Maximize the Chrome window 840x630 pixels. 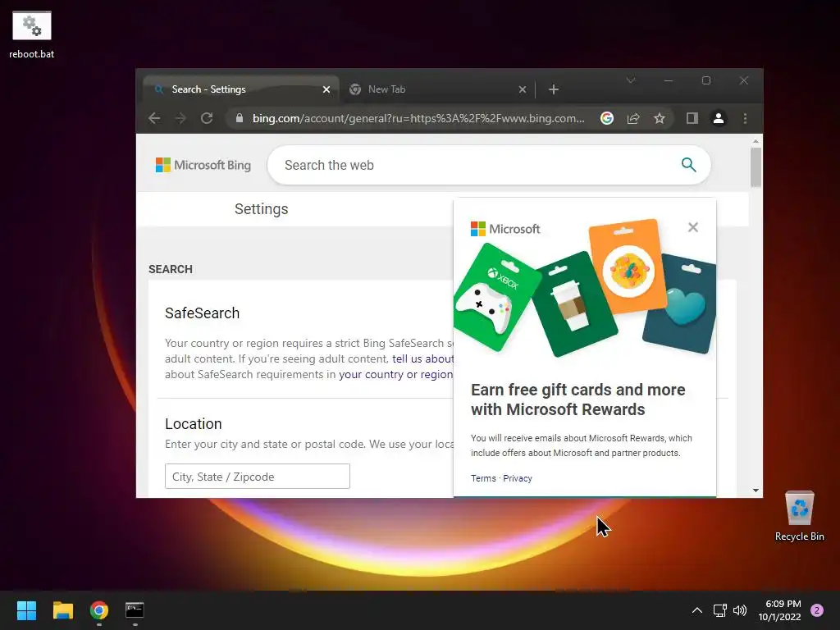tap(706, 80)
